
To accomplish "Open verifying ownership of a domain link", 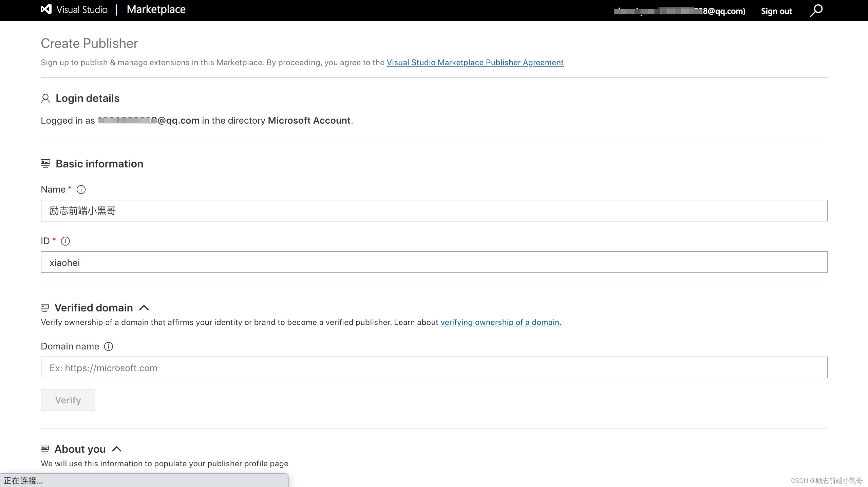I will 501,322.
